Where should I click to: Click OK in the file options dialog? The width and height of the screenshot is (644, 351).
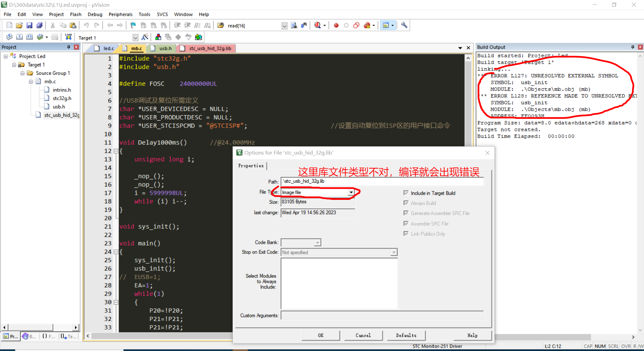(x=321, y=336)
